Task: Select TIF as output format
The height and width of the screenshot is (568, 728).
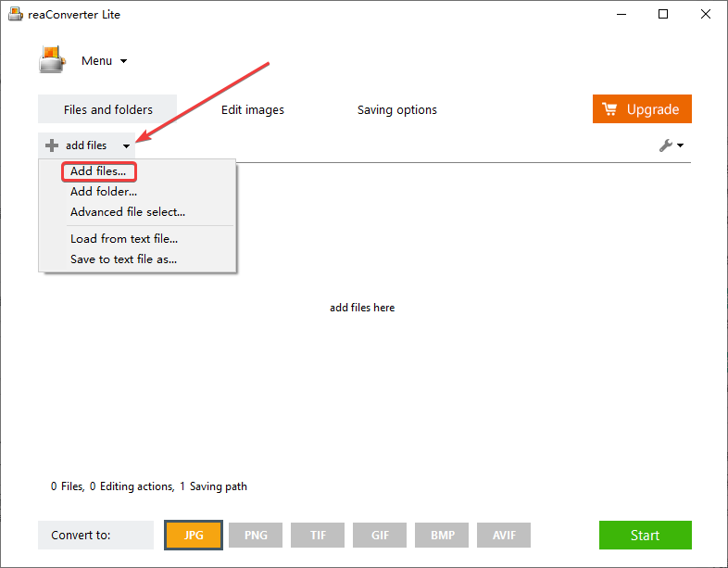Action: [x=318, y=535]
